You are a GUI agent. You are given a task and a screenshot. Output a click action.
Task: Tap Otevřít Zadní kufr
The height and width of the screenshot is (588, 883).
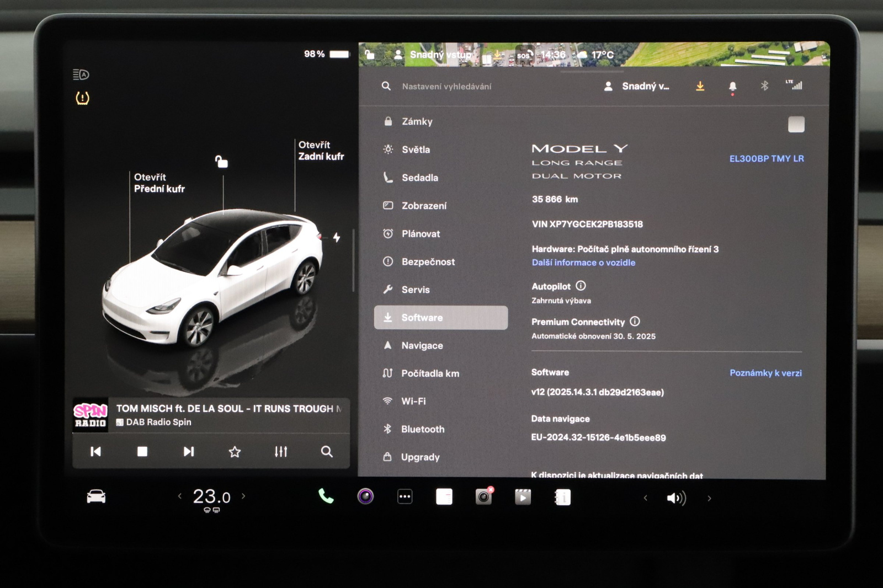tap(321, 151)
